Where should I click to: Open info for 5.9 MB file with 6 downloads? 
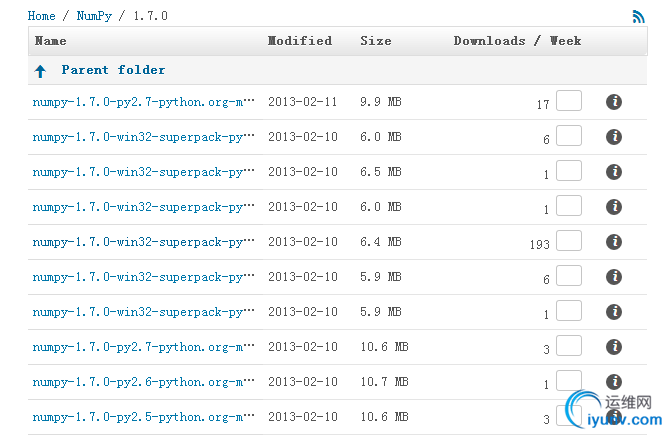(614, 277)
